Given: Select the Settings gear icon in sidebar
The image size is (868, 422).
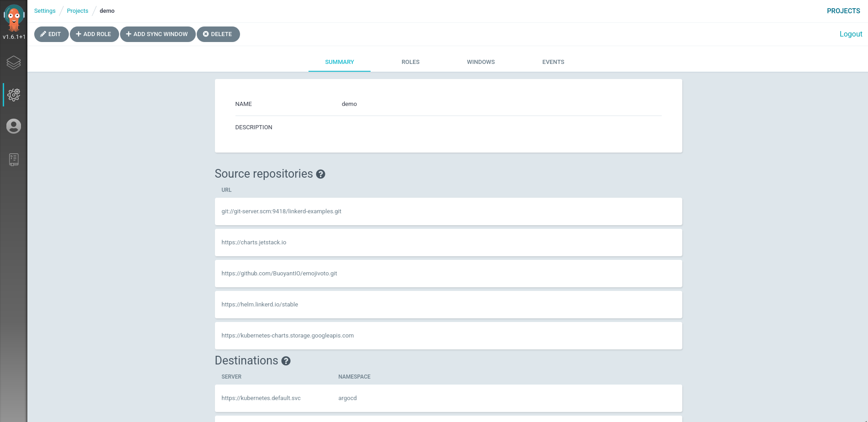Looking at the screenshot, I should [14, 95].
